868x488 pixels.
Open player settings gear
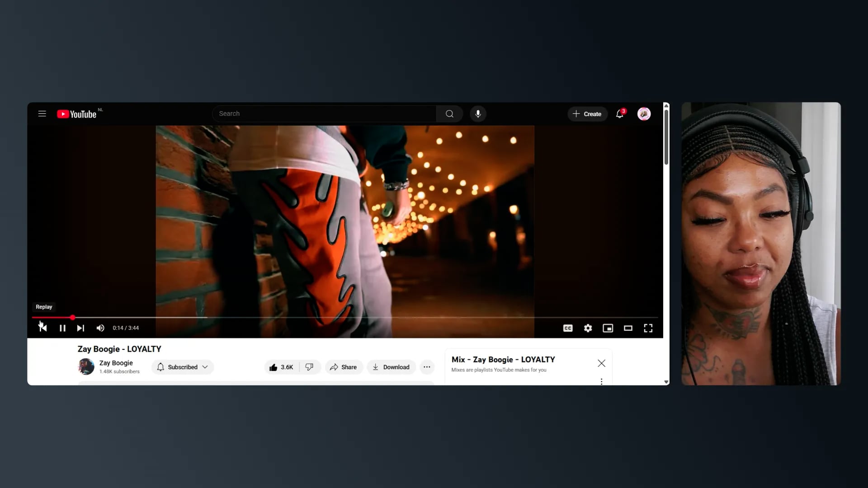coord(588,328)
